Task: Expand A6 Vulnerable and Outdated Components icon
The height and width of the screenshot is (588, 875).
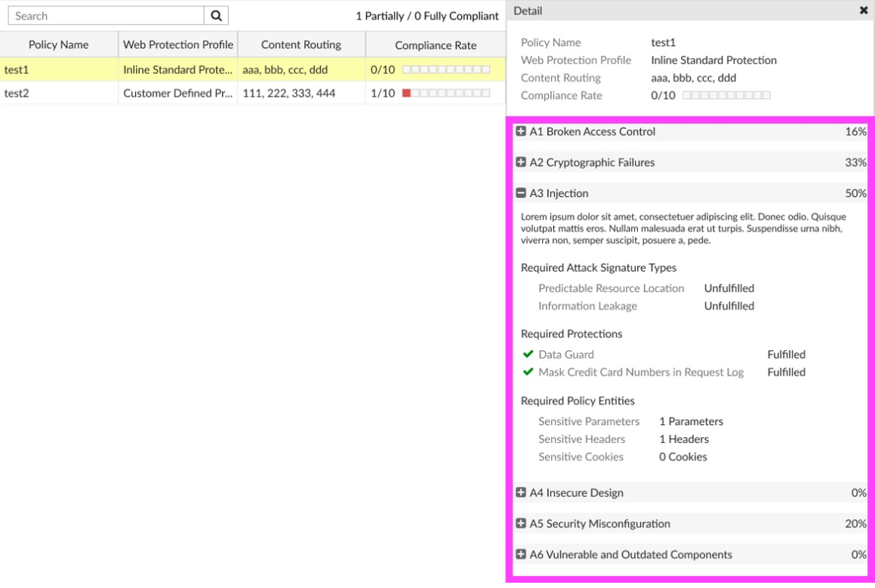Action: tap(521, 554)
